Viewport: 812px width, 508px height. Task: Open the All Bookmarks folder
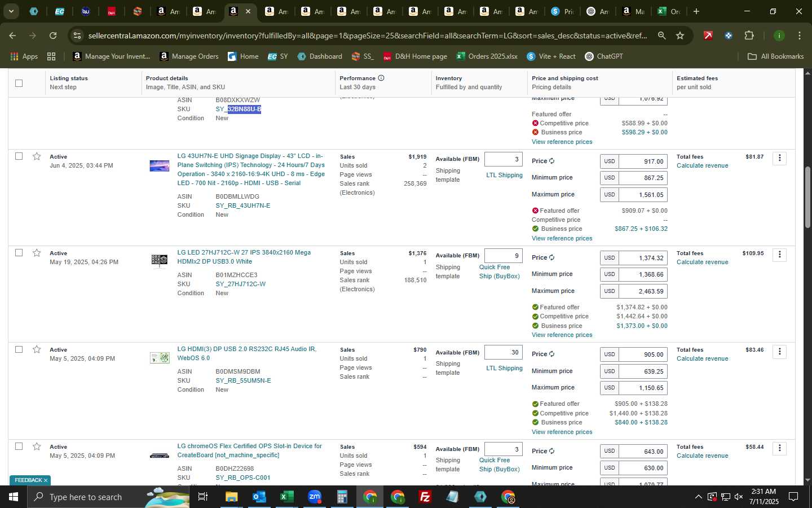click(775, 56)
